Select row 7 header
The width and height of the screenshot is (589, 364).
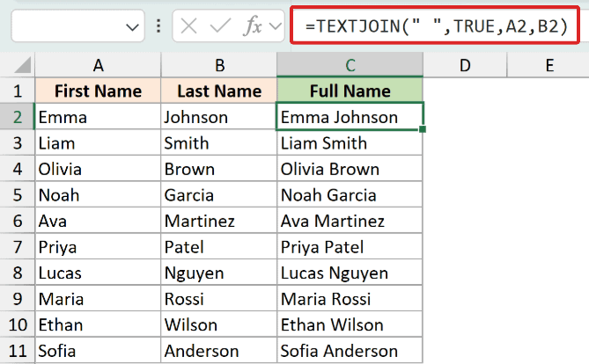(x=18, y=246)
